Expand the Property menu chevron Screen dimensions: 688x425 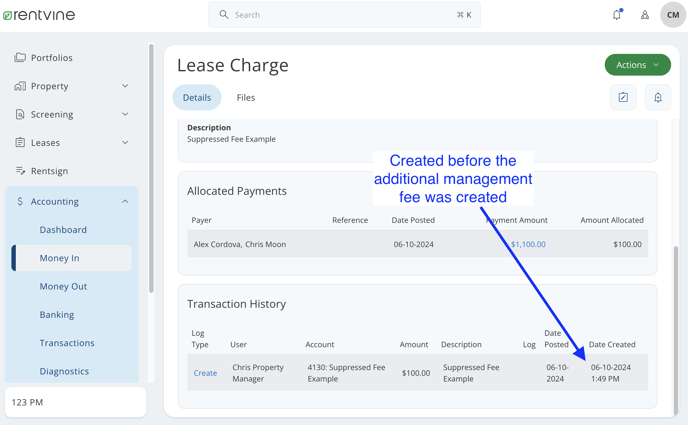coord(125,86)
